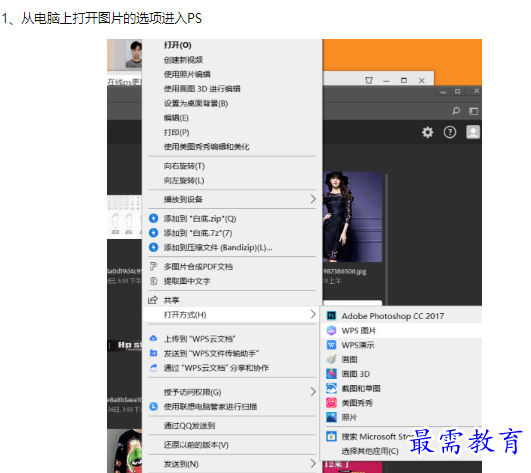Click the Microsoft Store search icon

point(331,436)
